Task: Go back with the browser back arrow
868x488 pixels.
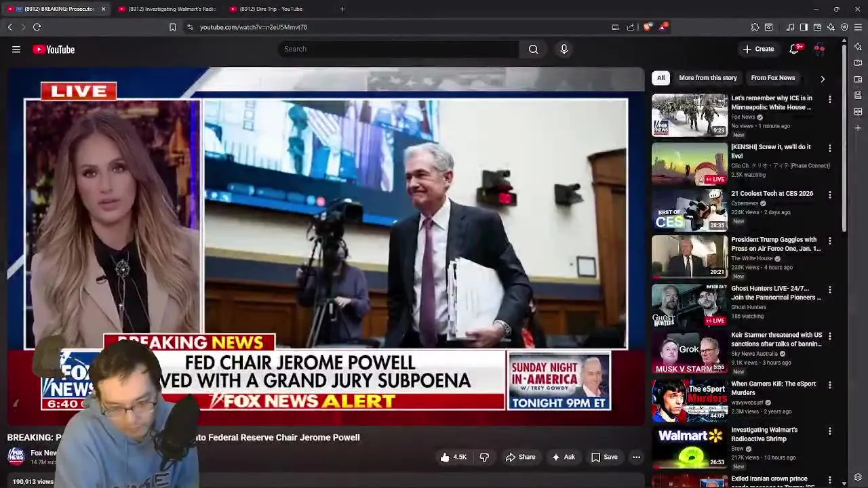Action: click(9, 27)
